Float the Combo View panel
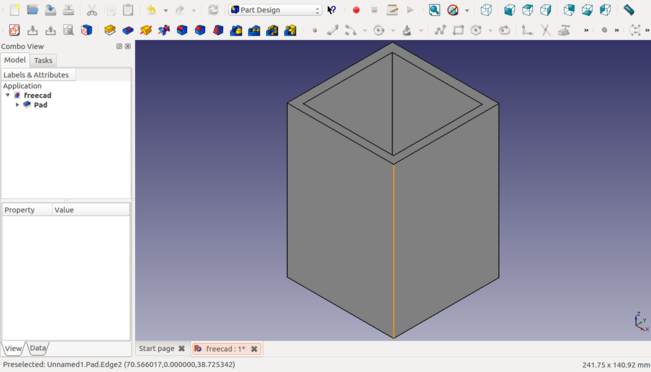 (x=119, y=46)
